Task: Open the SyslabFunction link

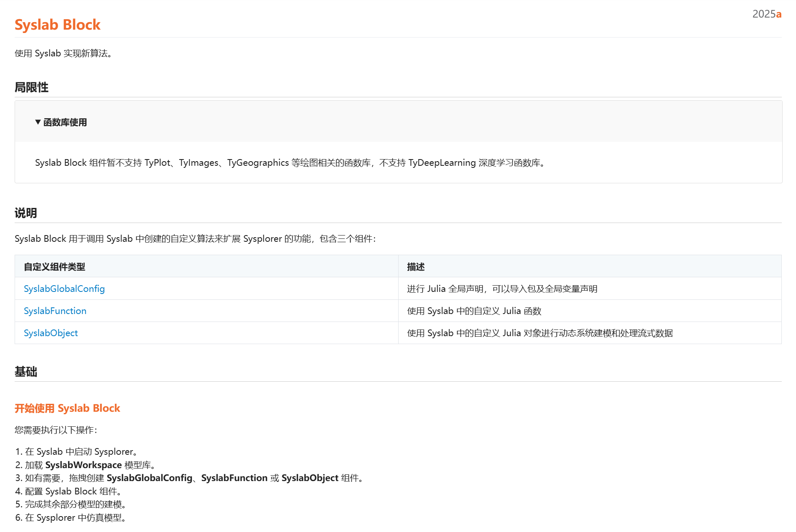Action: pos(55,311)
